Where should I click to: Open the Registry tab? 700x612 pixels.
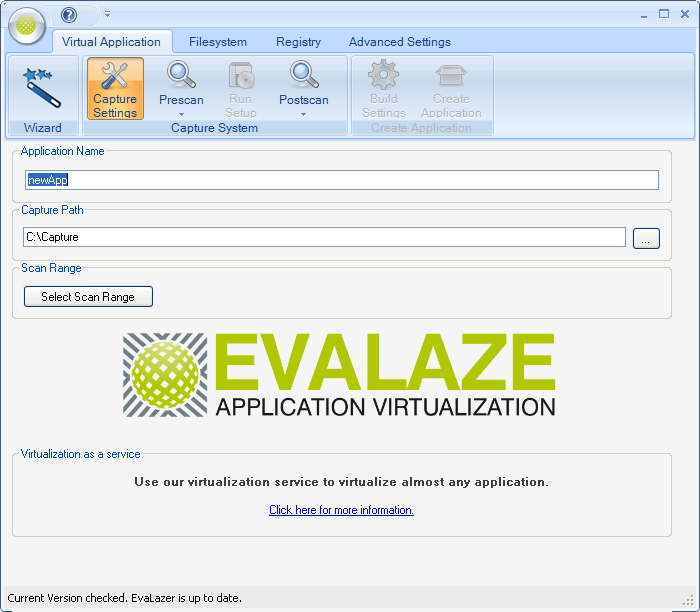(298, 42)
